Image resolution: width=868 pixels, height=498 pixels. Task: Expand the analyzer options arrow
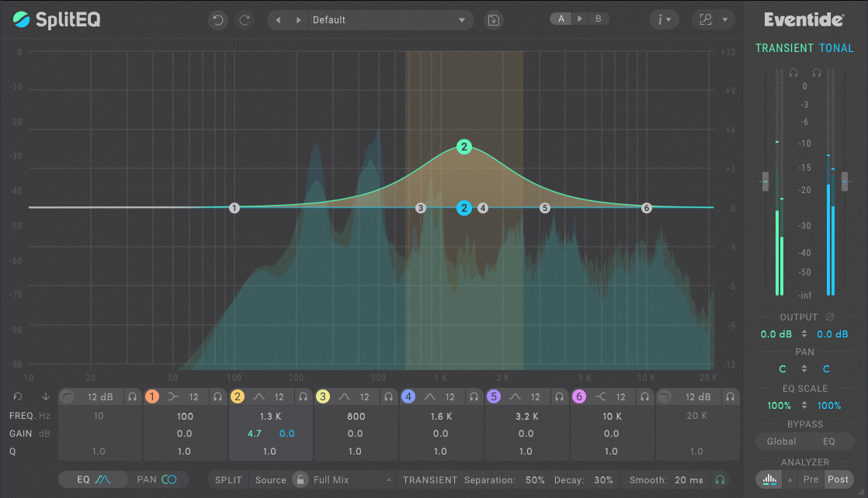(x=790, y=479)
